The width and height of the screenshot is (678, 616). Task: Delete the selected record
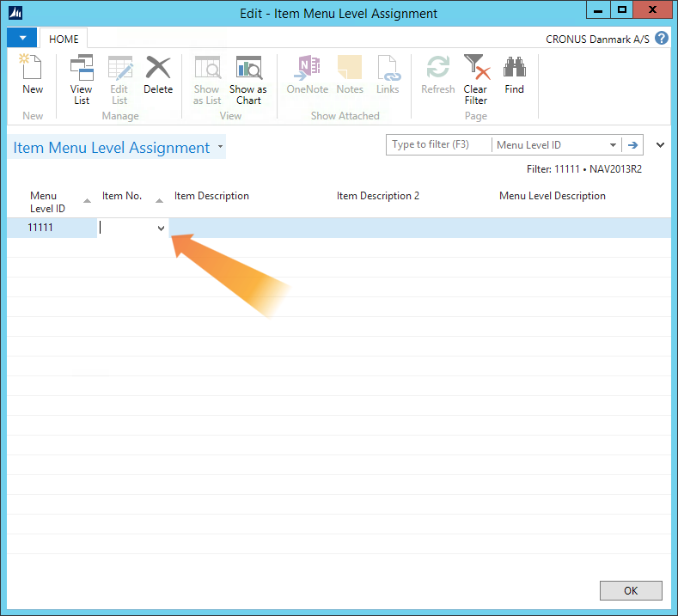pos(158,75)
